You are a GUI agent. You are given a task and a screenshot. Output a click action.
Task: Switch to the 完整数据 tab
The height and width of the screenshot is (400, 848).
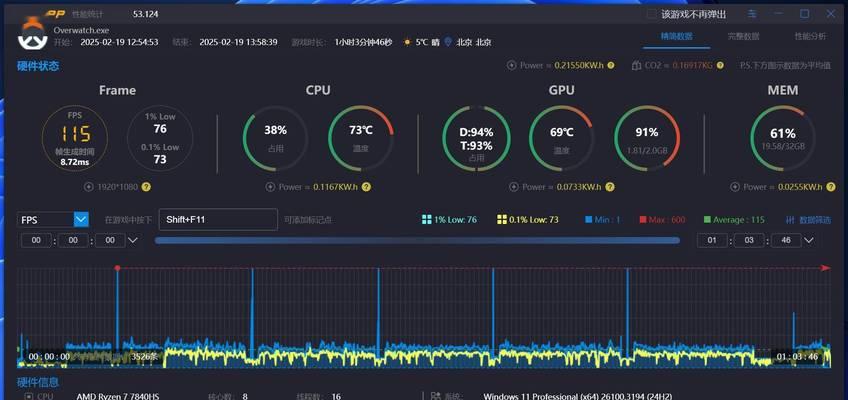click(743, 36)
